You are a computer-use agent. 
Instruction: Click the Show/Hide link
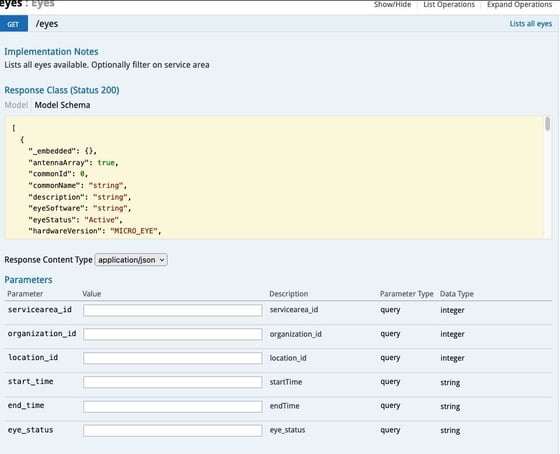[x=392, y=4]
